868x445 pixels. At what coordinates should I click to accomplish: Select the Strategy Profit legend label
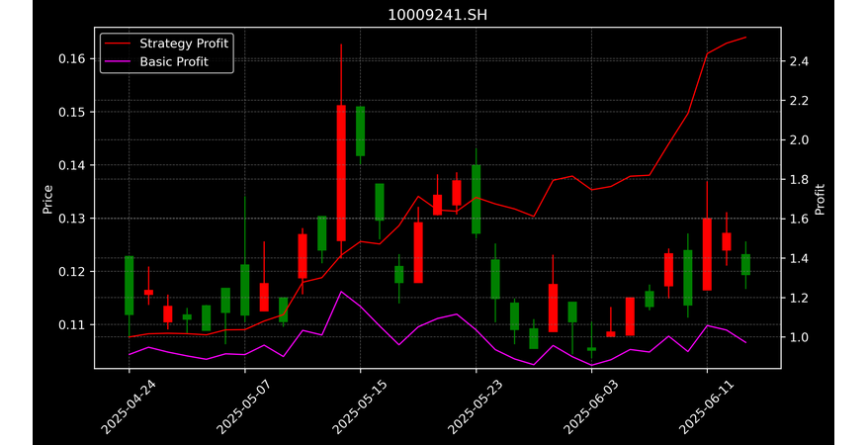click(184, 44)
